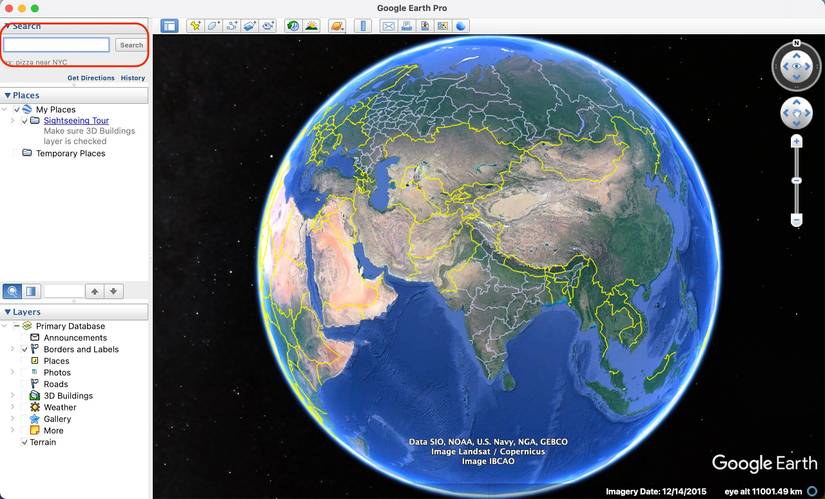
Task: Zoom in with the plus navigation button
Action: (x=797, y=141)
